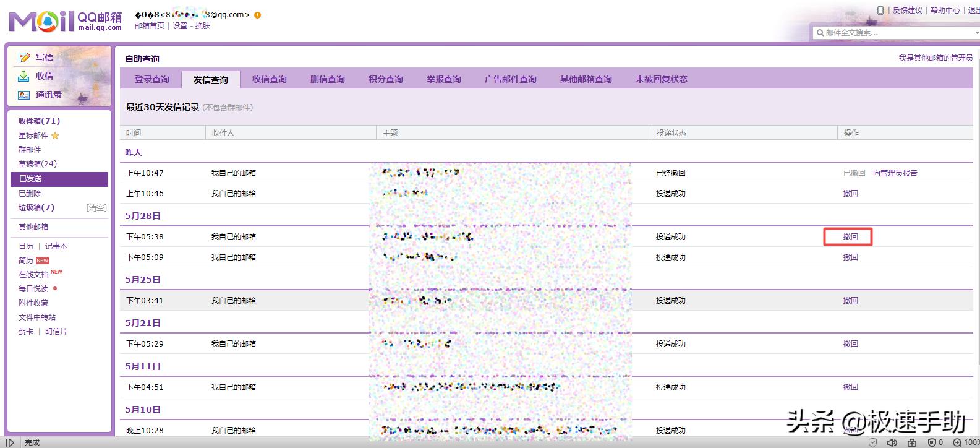
Task: Click 撤回 for the 下午03:41 mail
Action: coord(850,301)
